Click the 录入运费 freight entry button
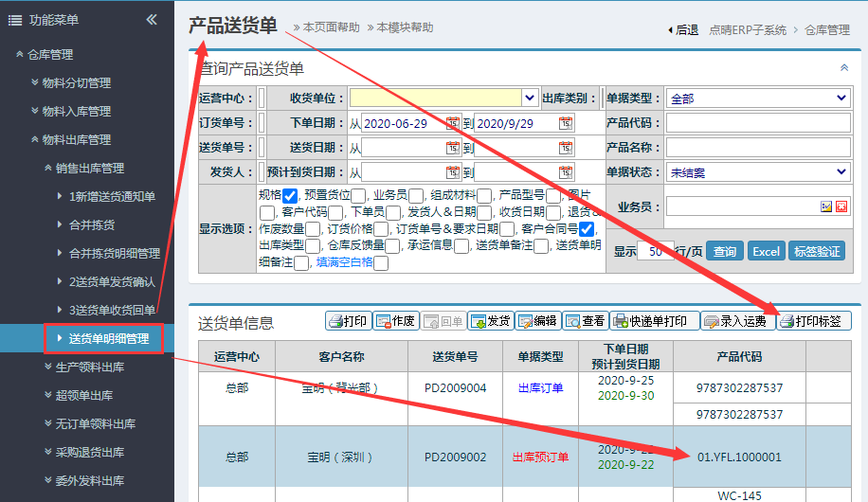This screenshot has width=868, height=502. 735,321
